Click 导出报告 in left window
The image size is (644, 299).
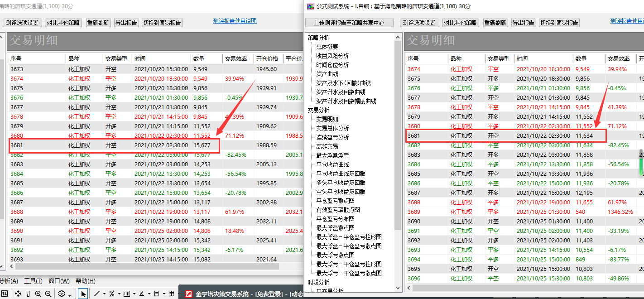tap(126, 23)
